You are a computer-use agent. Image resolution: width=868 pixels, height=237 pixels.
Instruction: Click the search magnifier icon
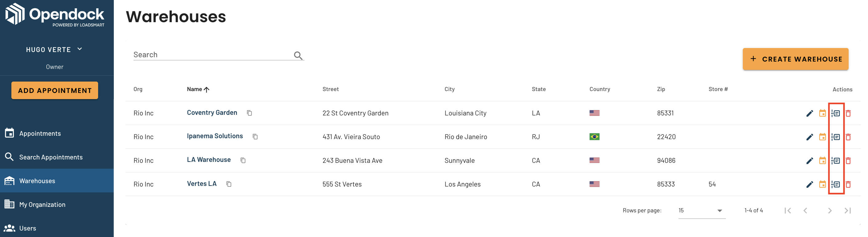click(x=298, y=55)
